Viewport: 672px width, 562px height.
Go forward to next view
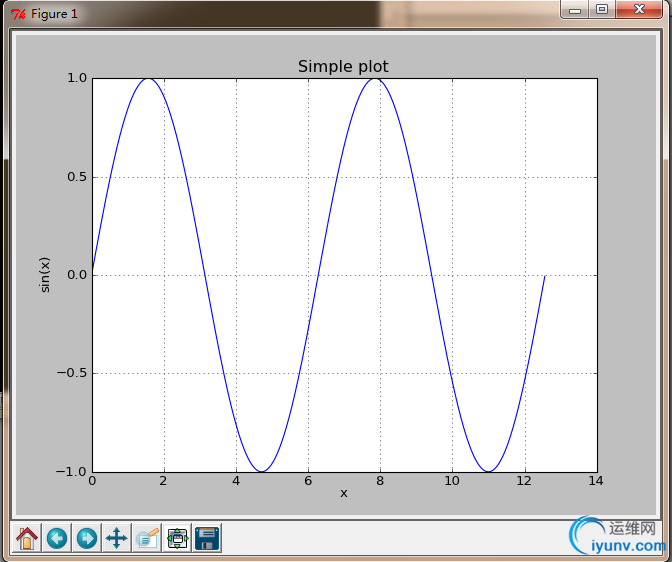click(x=87, y=538)
